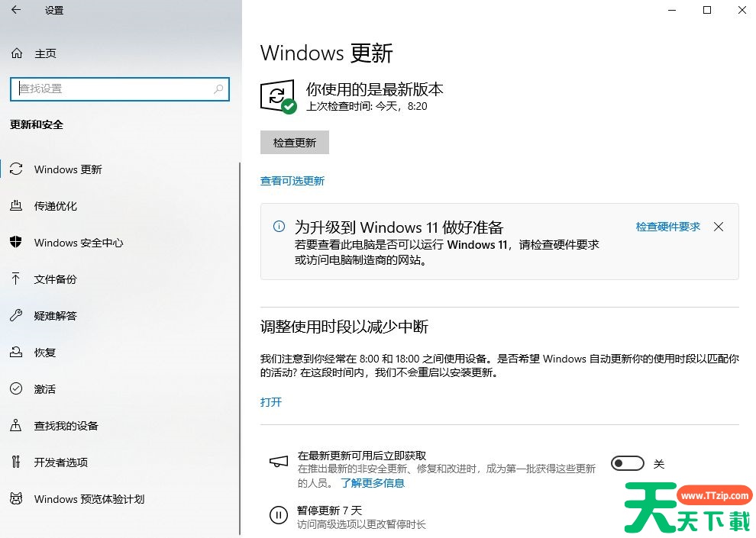Image resolution: width=756 pixels, height=538 pixels.
Task: Click the 开发者选项 tools icon
Action: pos(16,462)
